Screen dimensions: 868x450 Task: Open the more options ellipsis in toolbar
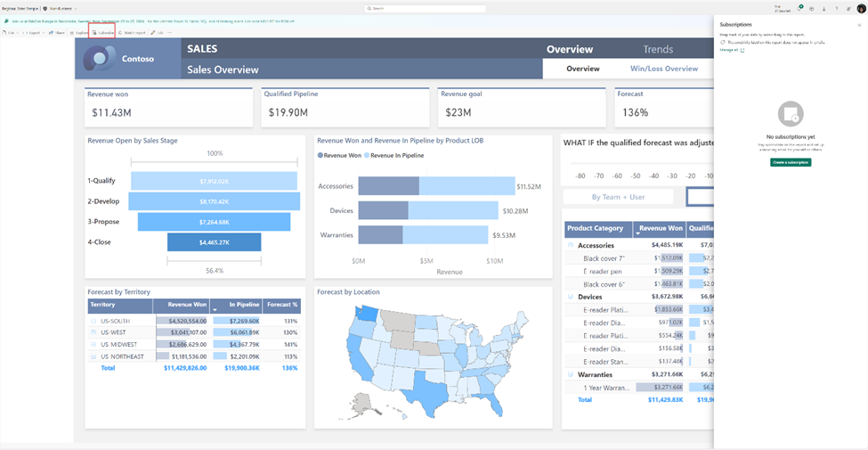coord(170,33)
